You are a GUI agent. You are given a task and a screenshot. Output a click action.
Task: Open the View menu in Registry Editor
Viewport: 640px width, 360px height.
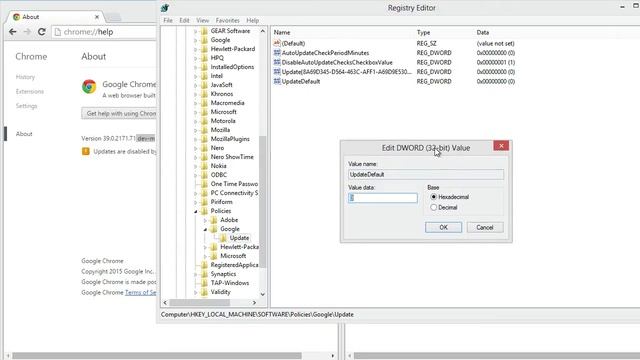point(202,20)
